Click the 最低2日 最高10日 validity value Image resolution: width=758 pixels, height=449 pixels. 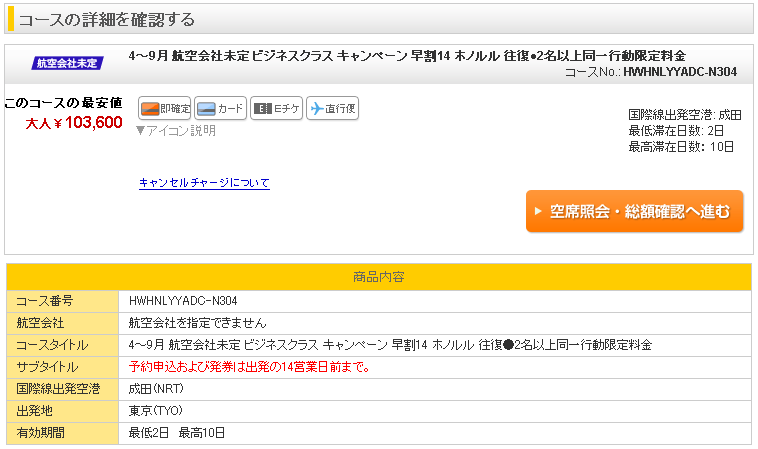pyautogui.click(x=177, y=432)
